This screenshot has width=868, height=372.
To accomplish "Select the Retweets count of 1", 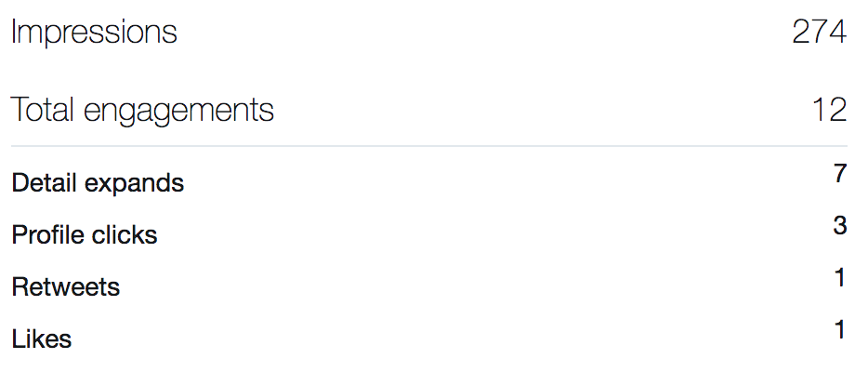I will pos(840,278).
